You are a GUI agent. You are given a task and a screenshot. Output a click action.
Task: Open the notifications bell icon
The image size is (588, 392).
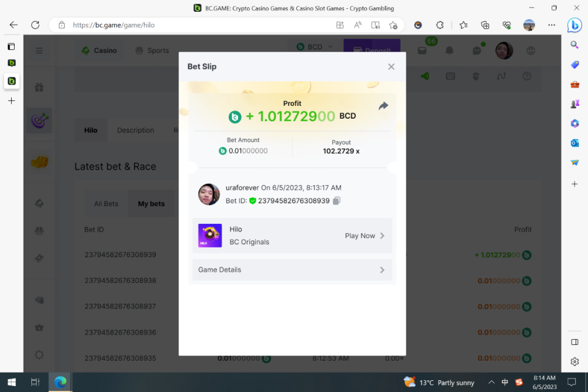448,51
